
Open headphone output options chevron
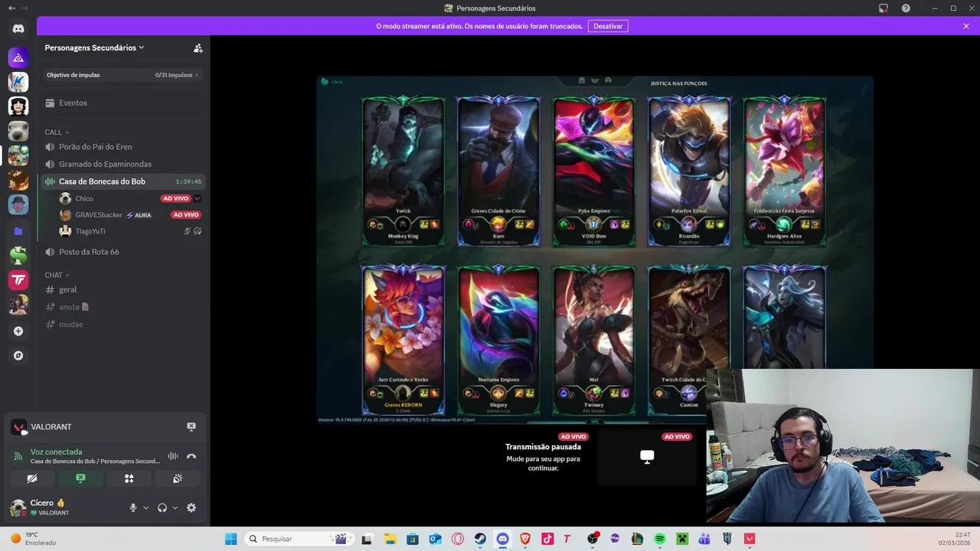[175, 507]
